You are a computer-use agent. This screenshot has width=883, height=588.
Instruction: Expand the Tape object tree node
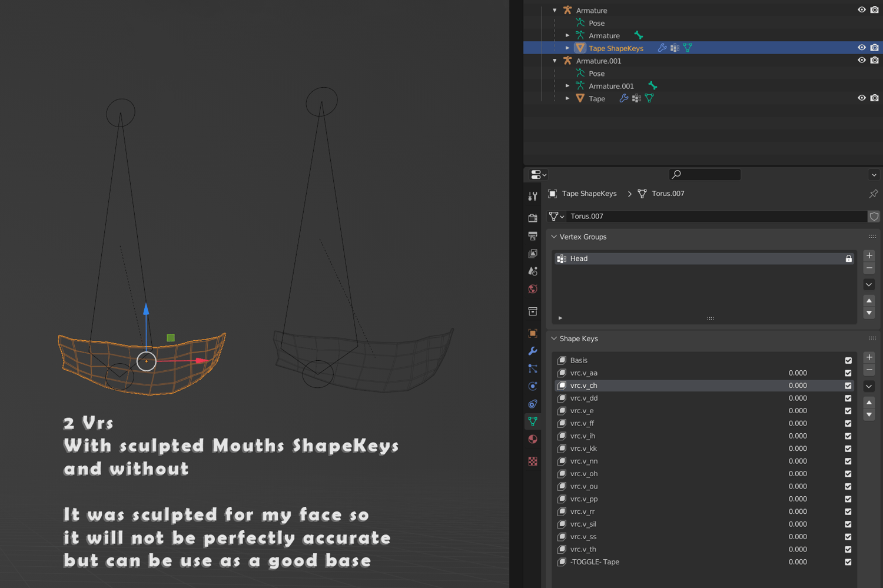click(x=567, y=98)
